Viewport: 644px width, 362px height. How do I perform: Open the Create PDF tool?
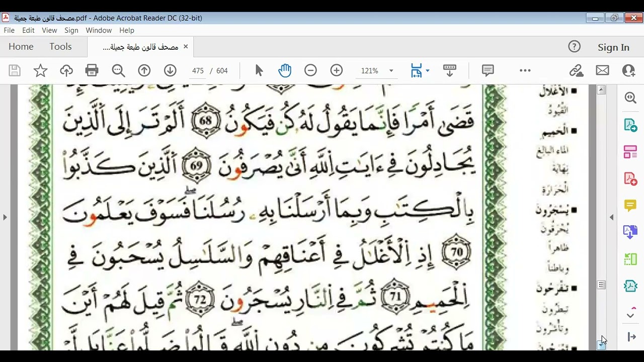(630, 178)
